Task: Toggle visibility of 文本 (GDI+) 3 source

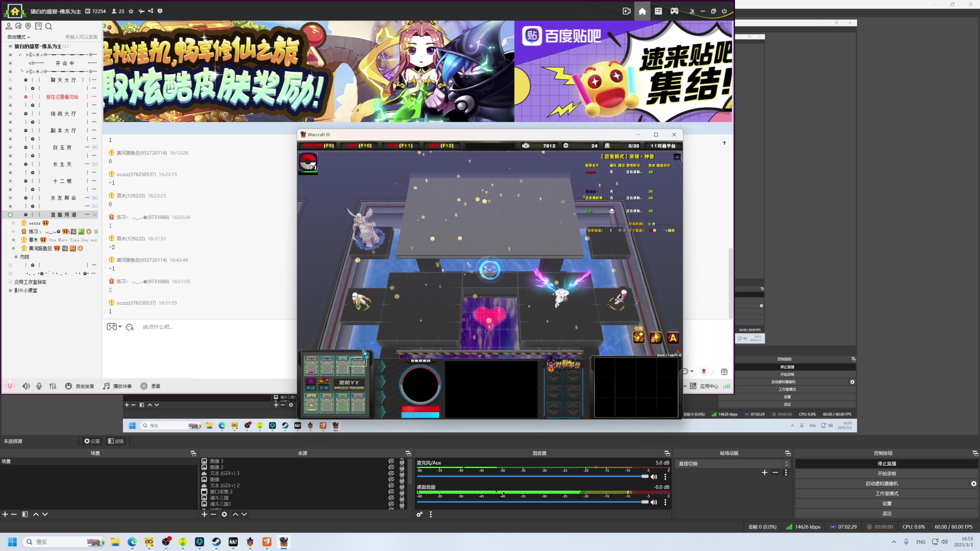Action: click(391, 473)
